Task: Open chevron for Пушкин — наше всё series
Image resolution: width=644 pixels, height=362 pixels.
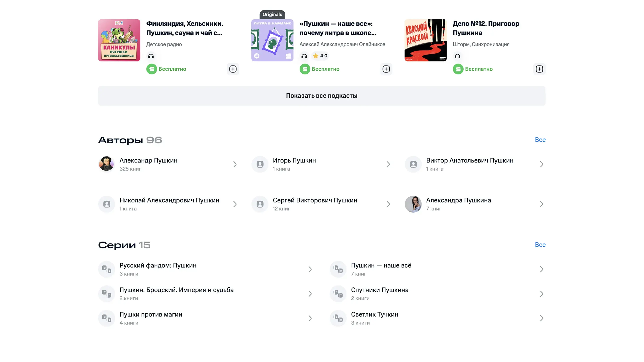Action: 541,269
